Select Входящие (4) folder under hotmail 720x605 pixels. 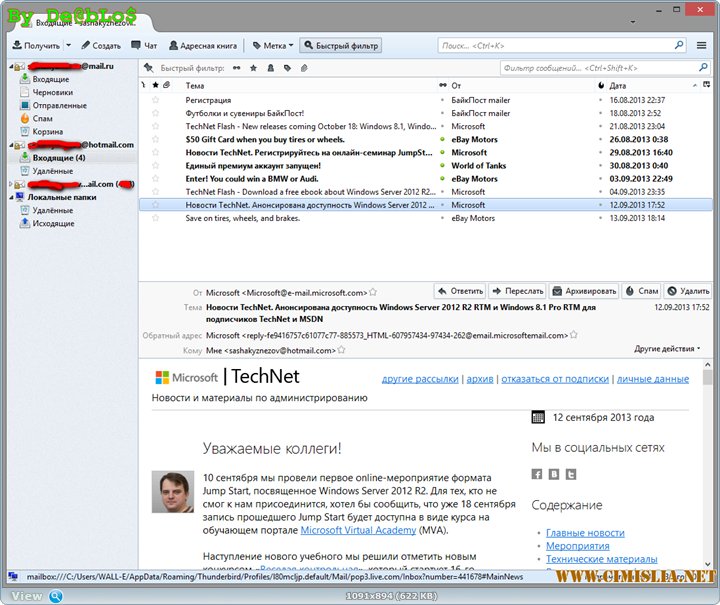[x=58, y=158]
